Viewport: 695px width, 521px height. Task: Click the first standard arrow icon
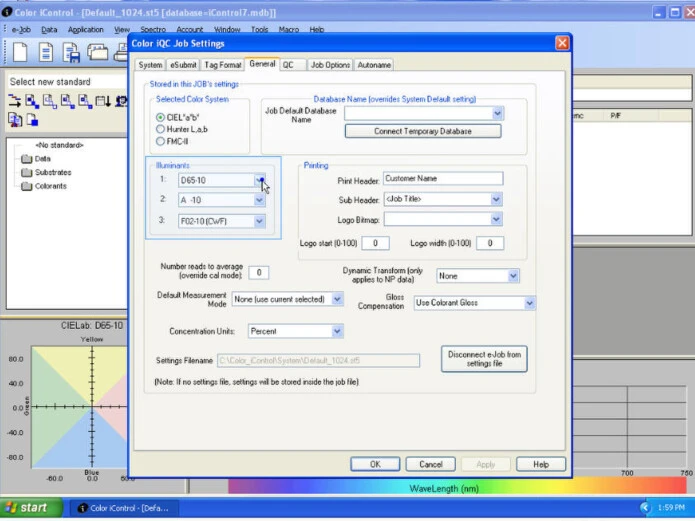(15, 102)
